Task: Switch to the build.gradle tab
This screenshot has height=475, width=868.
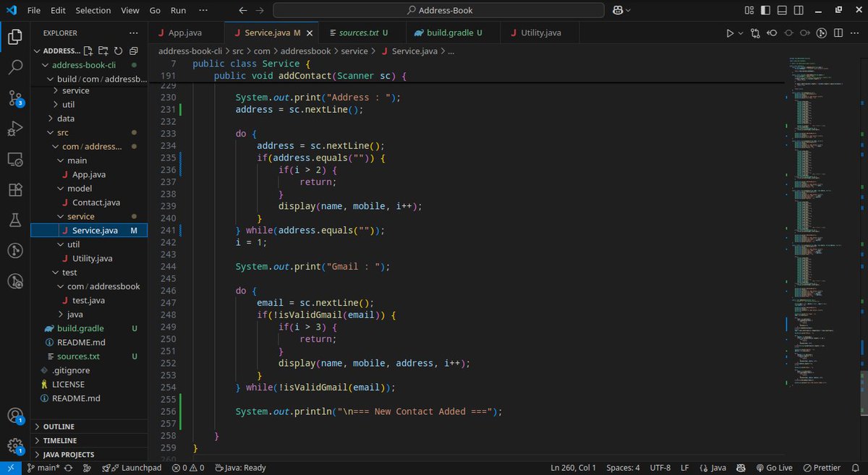Action: (452, 33)
